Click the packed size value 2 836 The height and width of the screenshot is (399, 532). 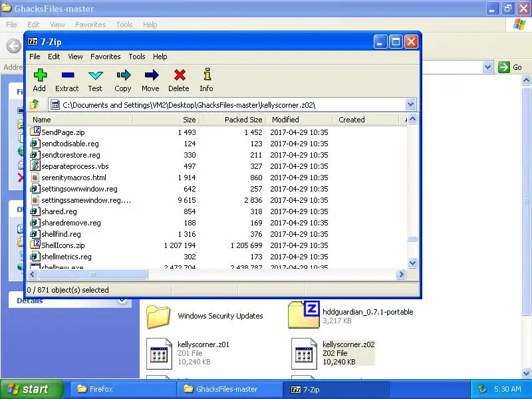click(253, 200)
